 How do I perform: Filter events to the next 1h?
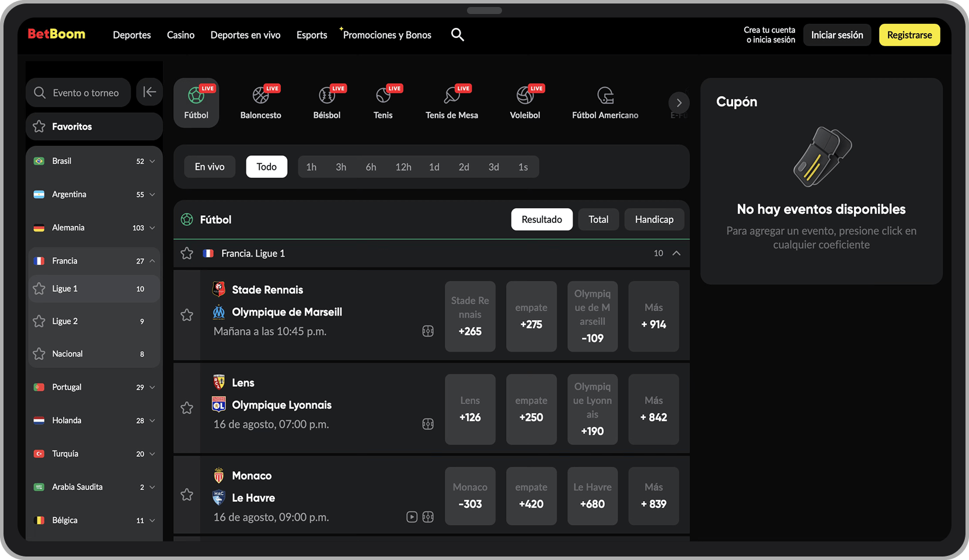point(312,167)
